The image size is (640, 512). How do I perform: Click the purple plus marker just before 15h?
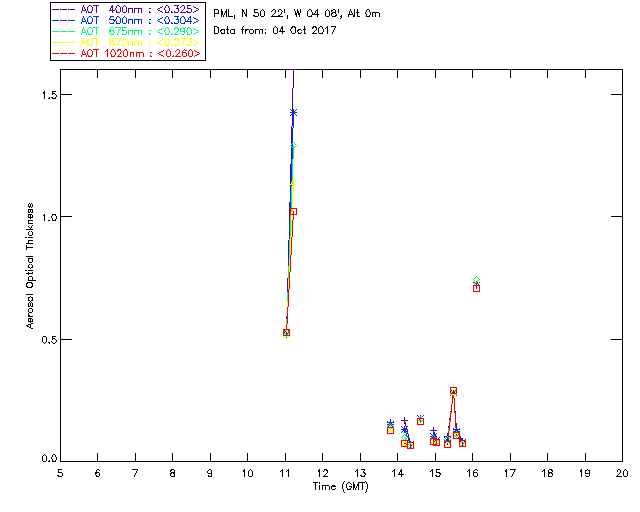click(433, 431)
